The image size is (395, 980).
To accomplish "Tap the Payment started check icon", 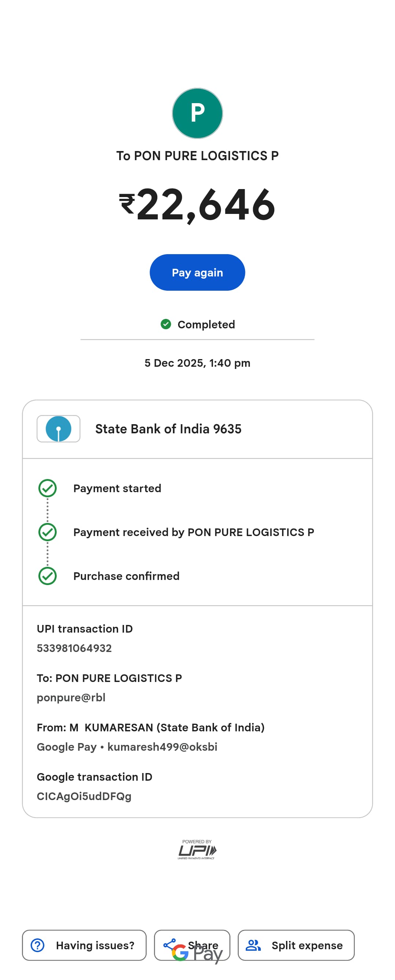I will tap(48, 488).
